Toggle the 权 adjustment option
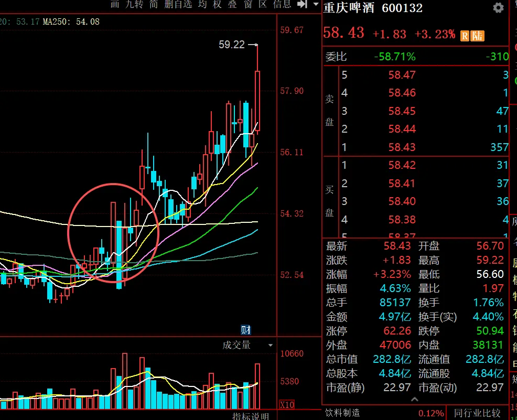 pos(217,4)
